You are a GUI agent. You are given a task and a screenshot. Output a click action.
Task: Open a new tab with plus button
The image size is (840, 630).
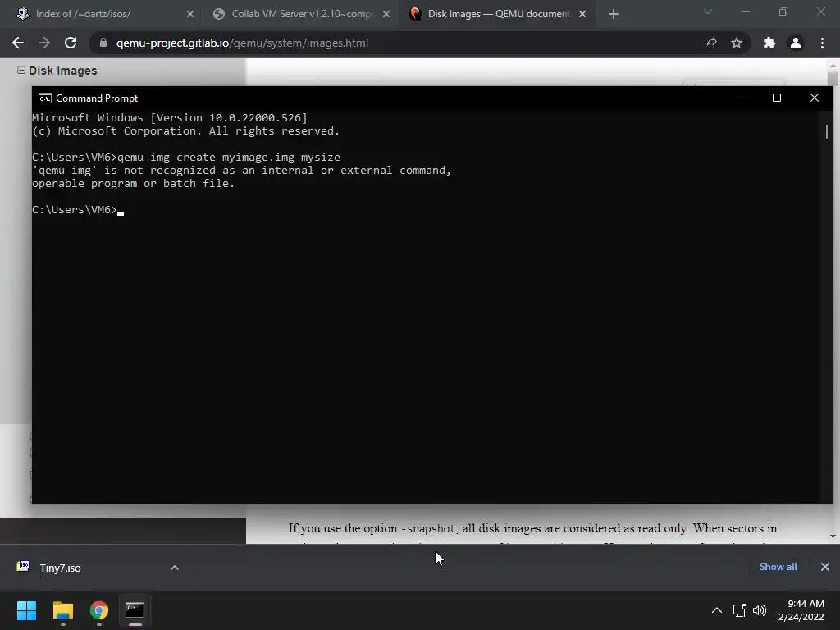(614, 14)
